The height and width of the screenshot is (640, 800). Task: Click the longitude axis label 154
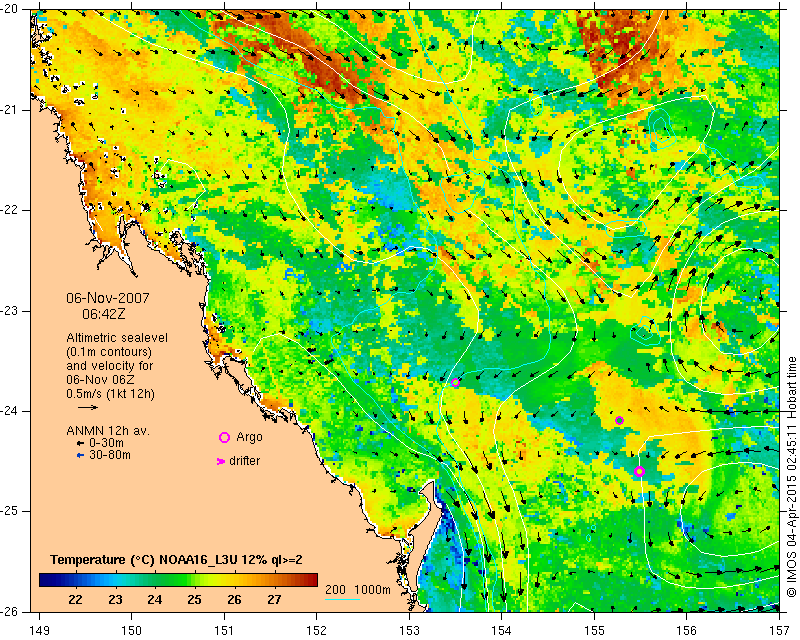tap(502, 630)
